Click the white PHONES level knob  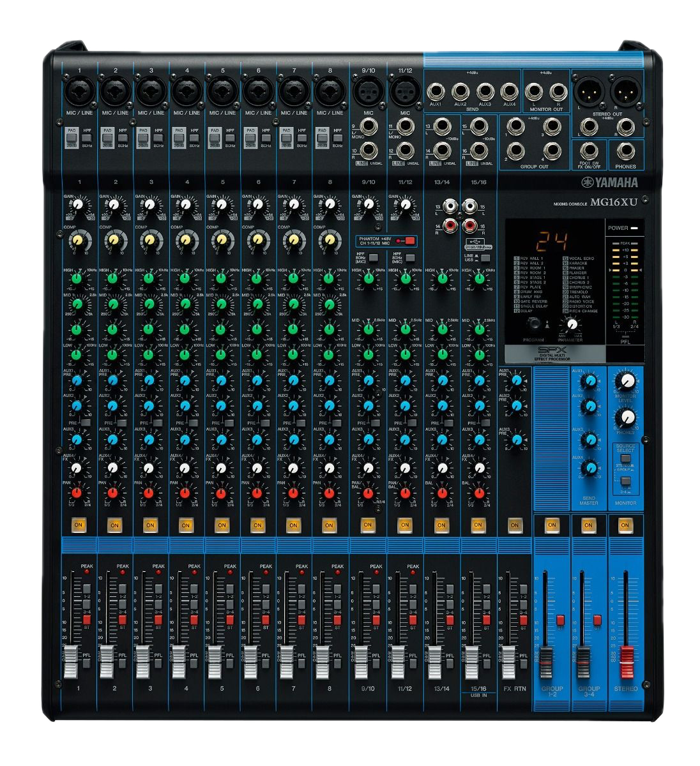(x=626, y=417)
